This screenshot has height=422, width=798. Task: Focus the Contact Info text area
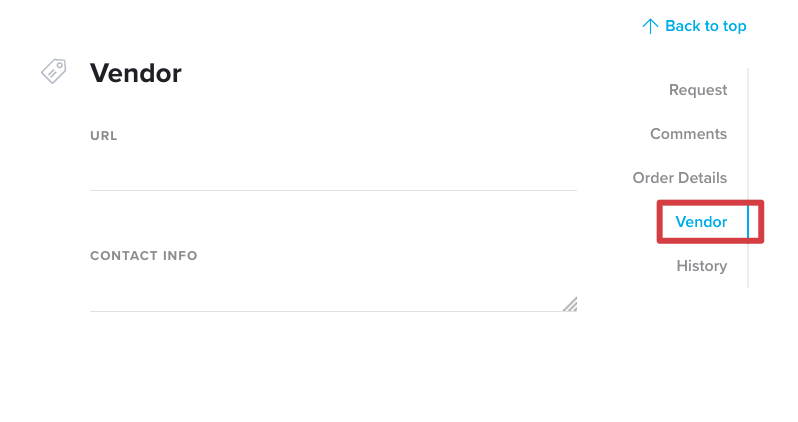tap(333, 292)
